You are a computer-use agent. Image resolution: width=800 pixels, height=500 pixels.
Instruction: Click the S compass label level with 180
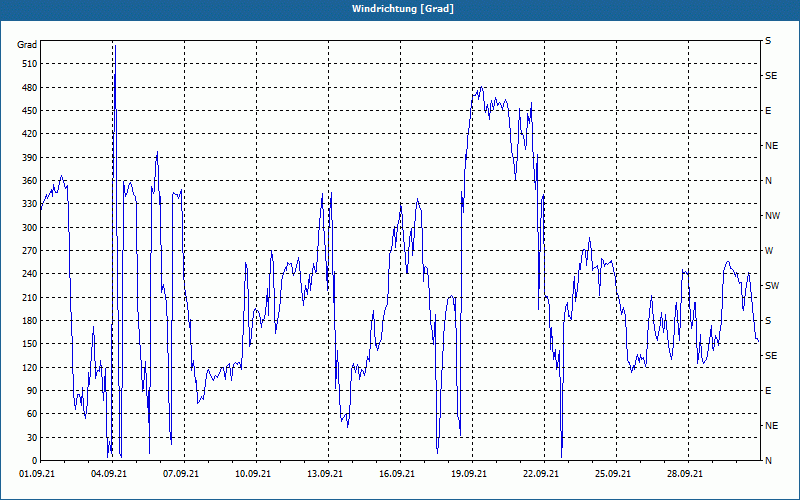[768, 321]
